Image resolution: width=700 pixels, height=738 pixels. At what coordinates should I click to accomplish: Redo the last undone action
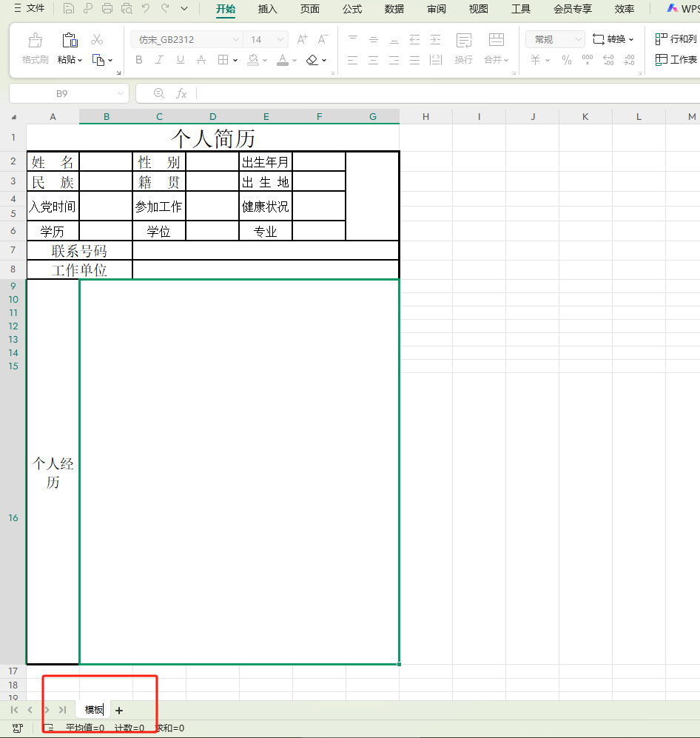pyautogui.click(x=165, y=8)
